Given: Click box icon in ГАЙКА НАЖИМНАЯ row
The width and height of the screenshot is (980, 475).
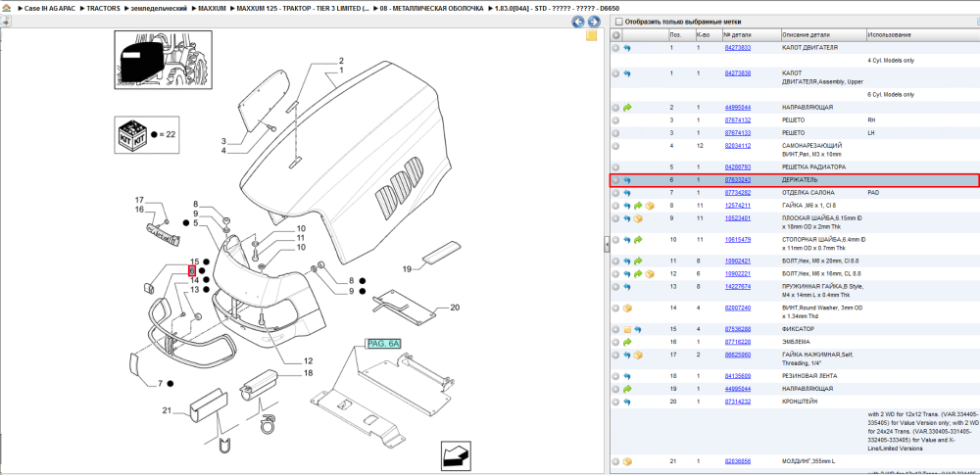Looking at the screenshot, I should (638, 355).
